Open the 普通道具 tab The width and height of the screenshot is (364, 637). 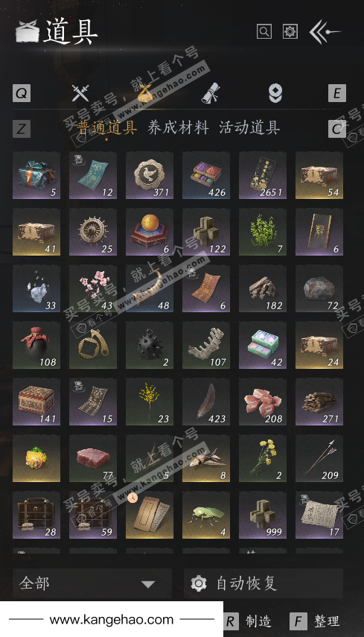point(106,127)
